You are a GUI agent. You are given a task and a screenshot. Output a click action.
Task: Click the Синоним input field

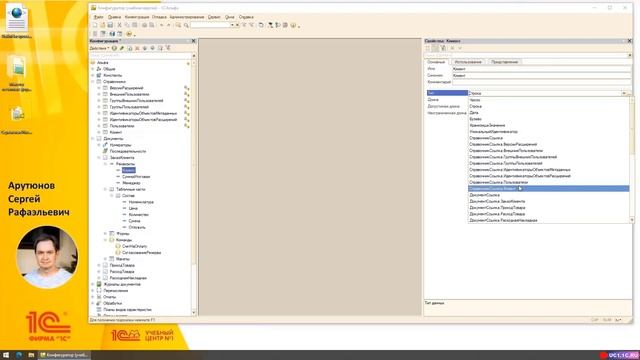pos(541,76)
